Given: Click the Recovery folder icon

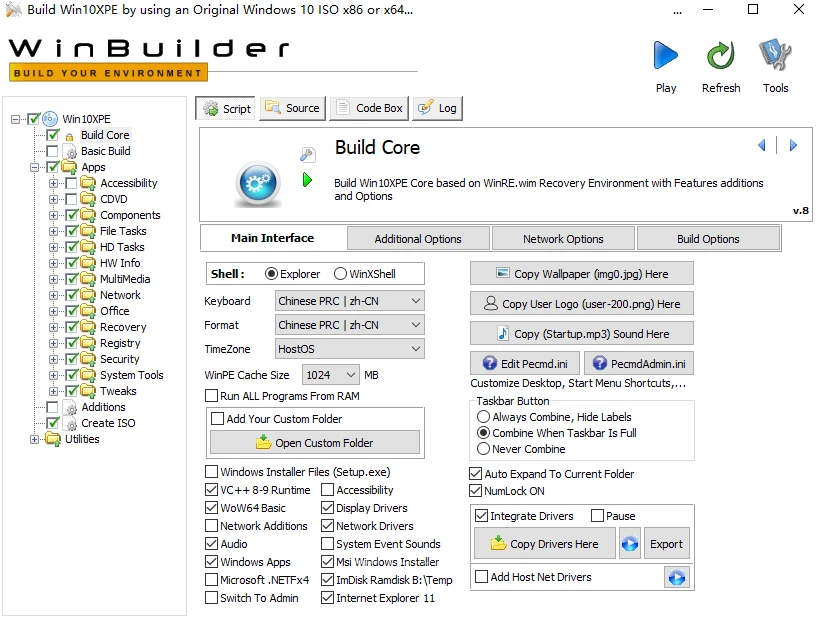Looking at the screenshot, I should point(88,327).
